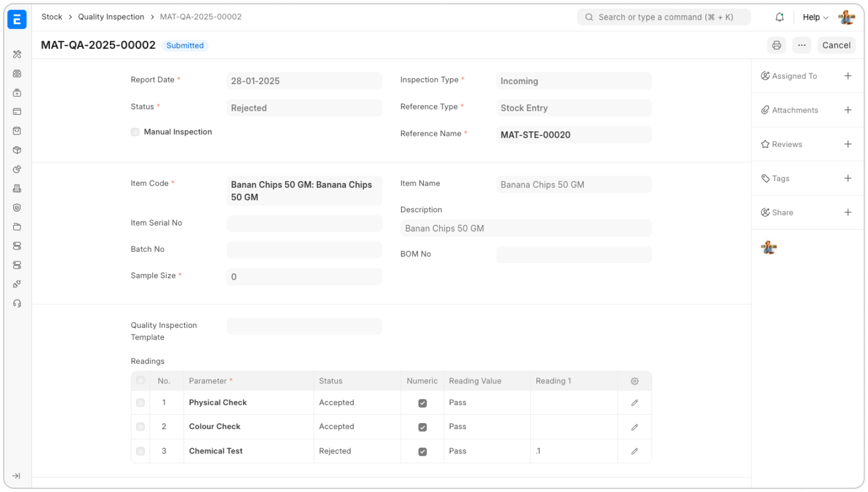The image size is (868, 492).
Task: Toggle Numeric checkbox for Chemical Test
Action: coord(423,452)
